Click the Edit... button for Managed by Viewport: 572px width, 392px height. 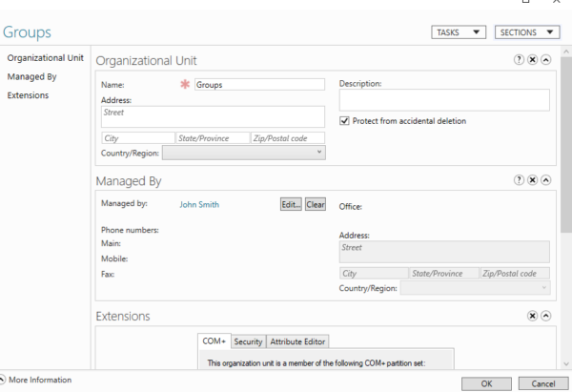(x=291, y=204)
